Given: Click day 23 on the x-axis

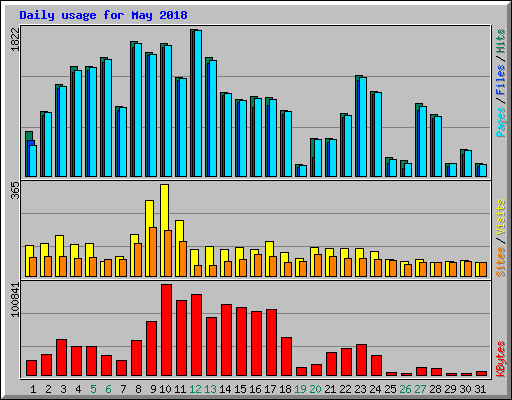Looking at the screenshot, I should (x=360, y=389).
